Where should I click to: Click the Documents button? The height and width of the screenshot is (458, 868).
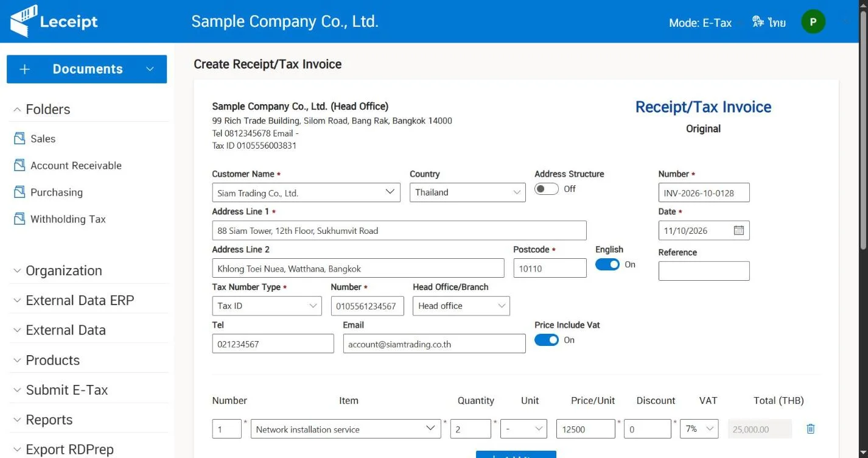click(86, 69)
